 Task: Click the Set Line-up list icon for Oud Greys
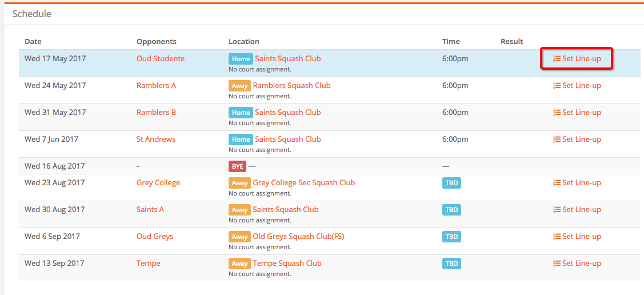(557, 236)
